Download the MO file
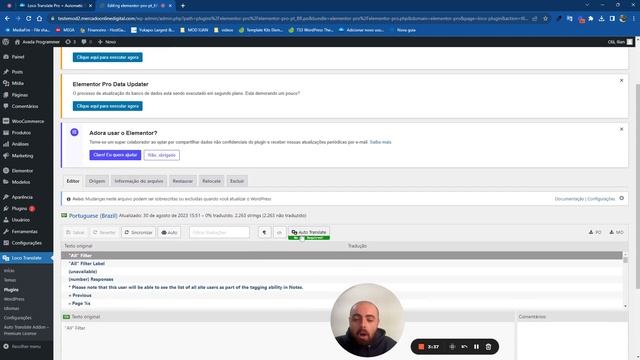 (616, 232)
